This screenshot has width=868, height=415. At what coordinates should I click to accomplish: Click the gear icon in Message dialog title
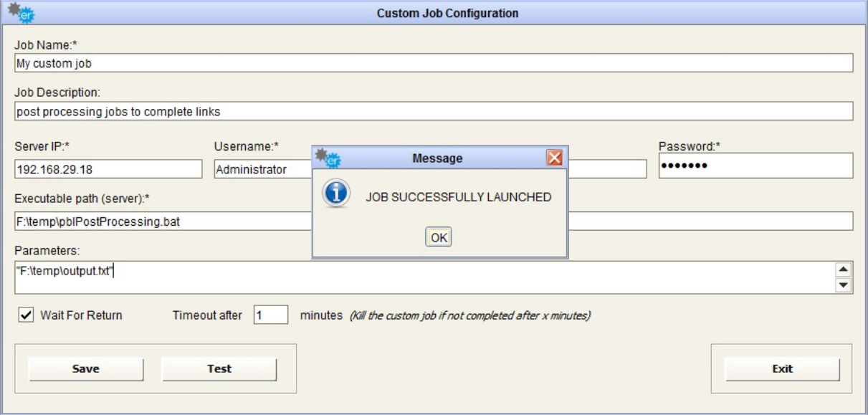click(x=328, y=158)
